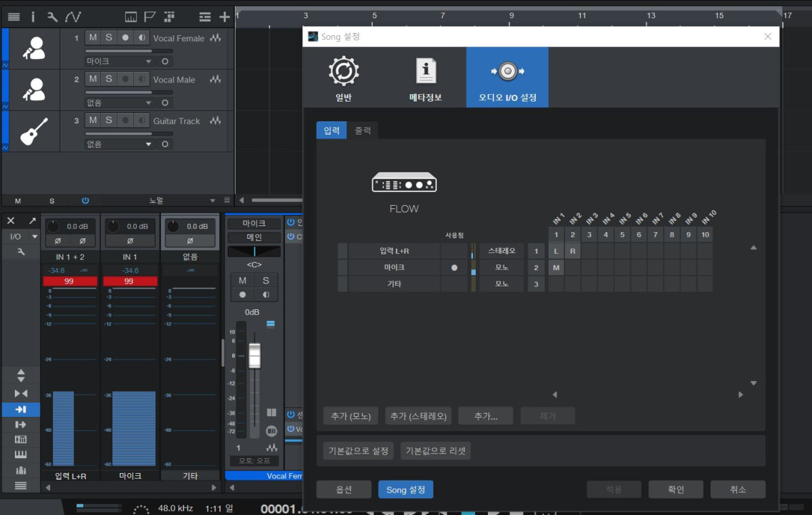
Task: Click the Add... button
Action: [x=485, y=416]
